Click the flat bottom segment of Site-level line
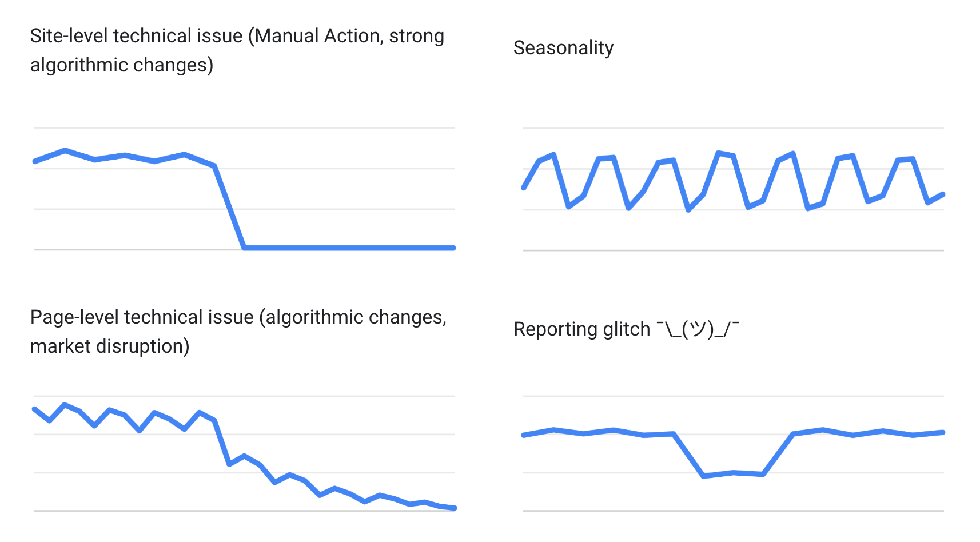The image size is (980, 542). 349,248
